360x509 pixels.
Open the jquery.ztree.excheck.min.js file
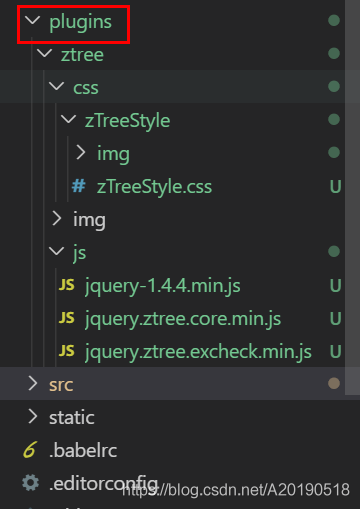(198, 352)
